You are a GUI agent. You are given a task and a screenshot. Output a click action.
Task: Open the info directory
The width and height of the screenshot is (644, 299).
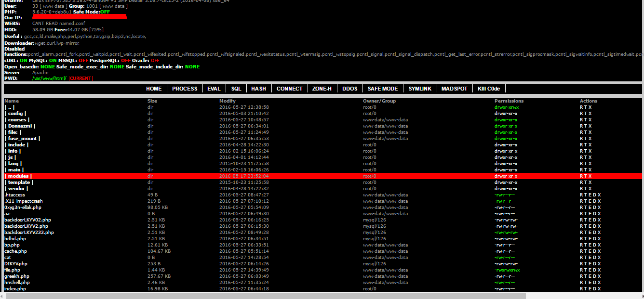pos(13,151)
